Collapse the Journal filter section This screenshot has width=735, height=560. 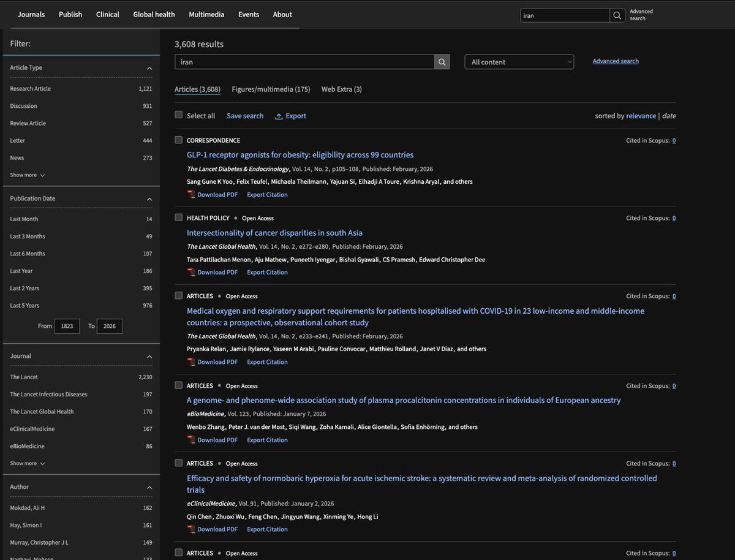click(x=149, y=357)
